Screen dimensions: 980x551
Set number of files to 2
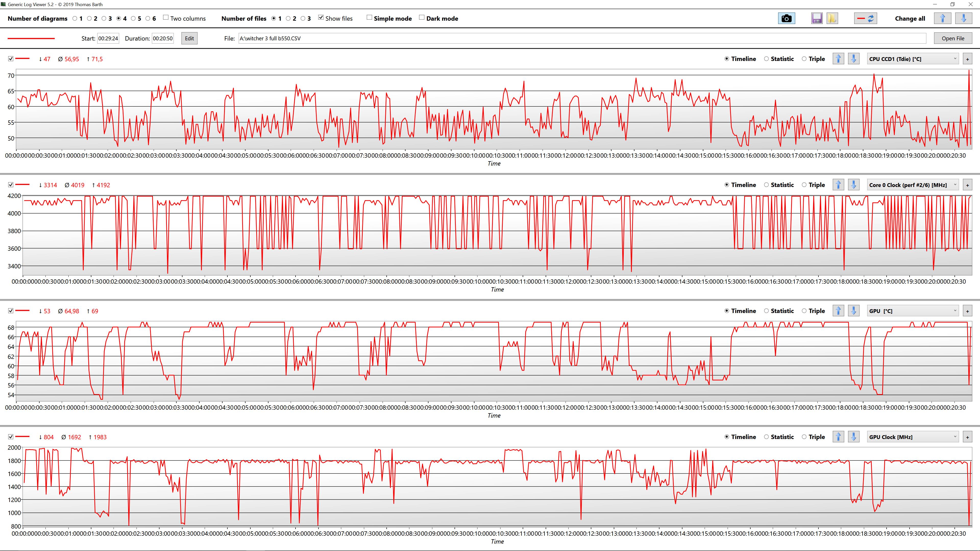(x=288, y=18)
